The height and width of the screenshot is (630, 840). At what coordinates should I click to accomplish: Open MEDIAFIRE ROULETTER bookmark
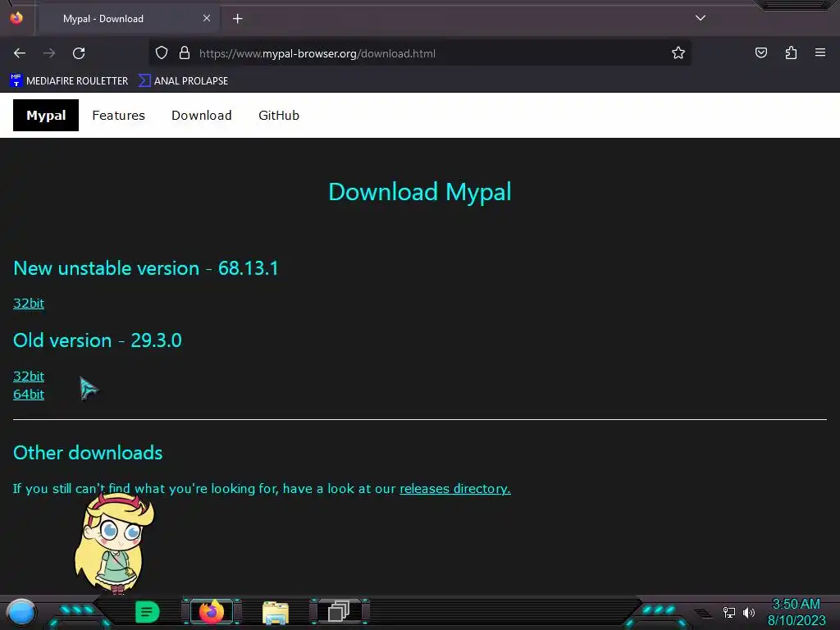coord(69,81)
